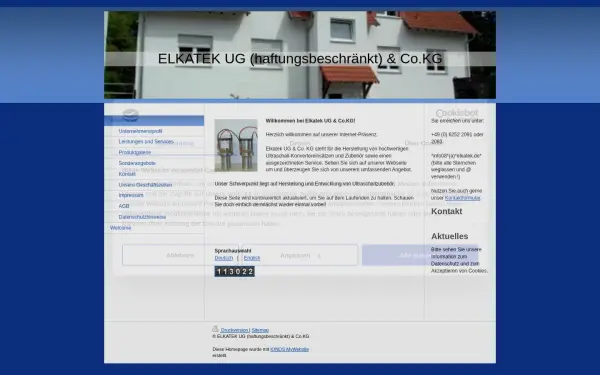
Task: Open the Welcome menu entry
Action: [x=121, y=228]
